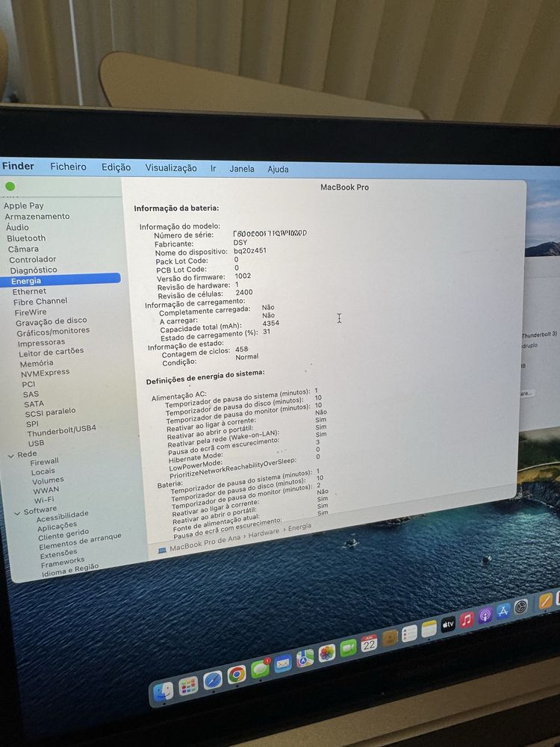Click laptop icon in path bar

click(x=162, y=551)
